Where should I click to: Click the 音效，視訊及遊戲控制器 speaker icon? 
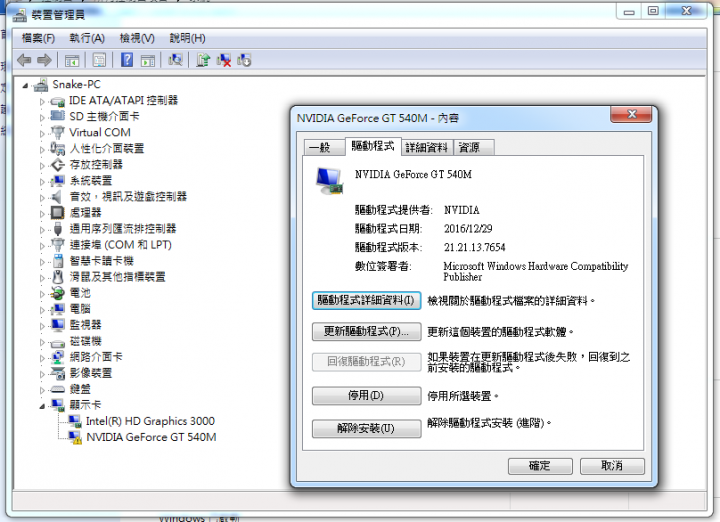pos(57,197)
